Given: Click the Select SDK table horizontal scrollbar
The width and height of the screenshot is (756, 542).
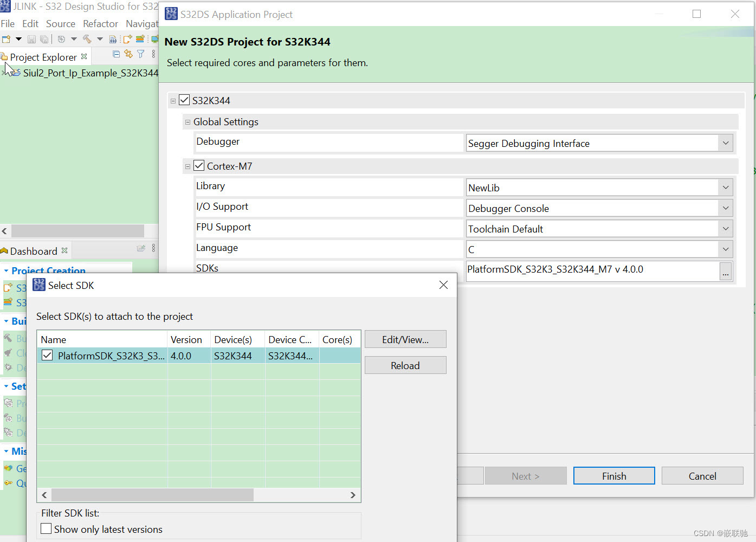Looking at the screenshot, I should coord(152,495).
